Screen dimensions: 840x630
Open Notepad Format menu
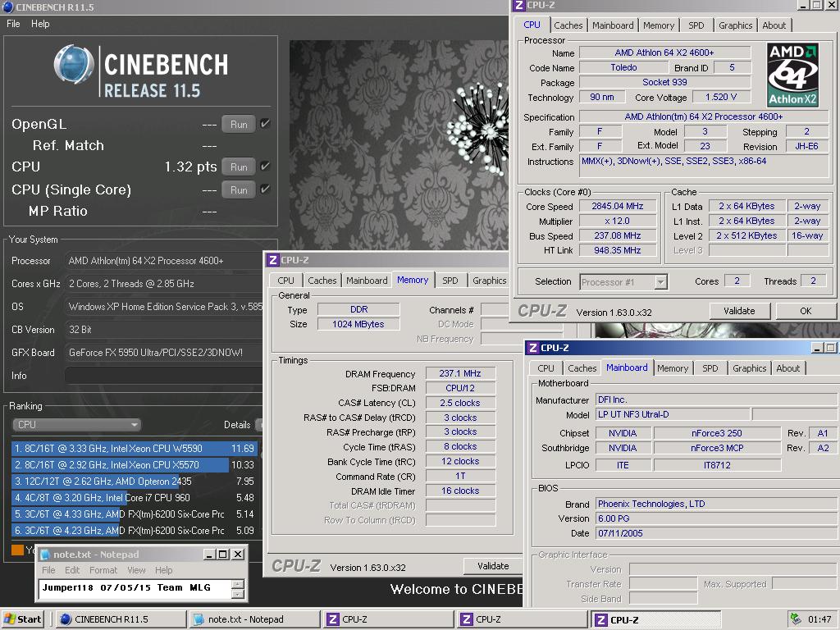(103, 570)
